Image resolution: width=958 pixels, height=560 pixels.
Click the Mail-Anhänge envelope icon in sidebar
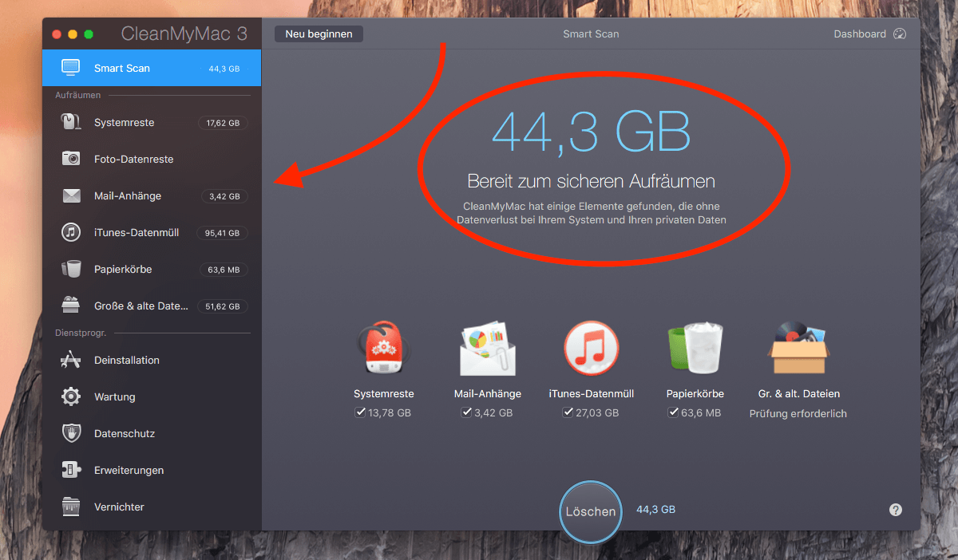point(72,195)
